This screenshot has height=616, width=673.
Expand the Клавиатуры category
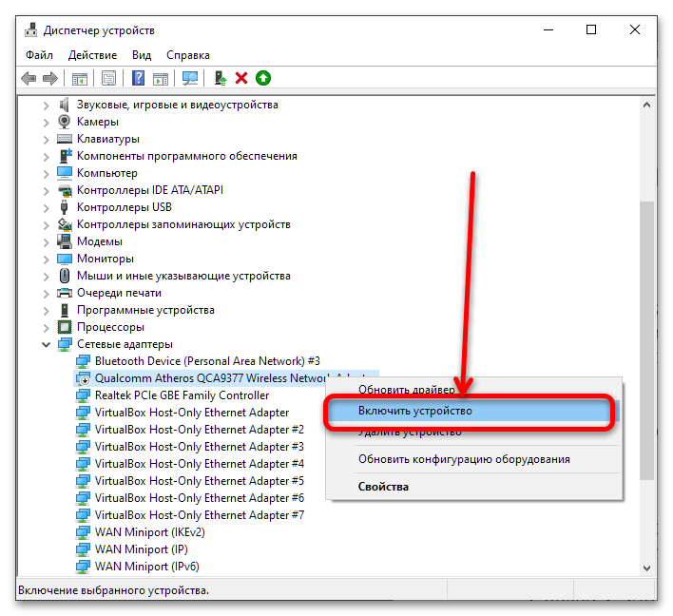tap(47, 140)
